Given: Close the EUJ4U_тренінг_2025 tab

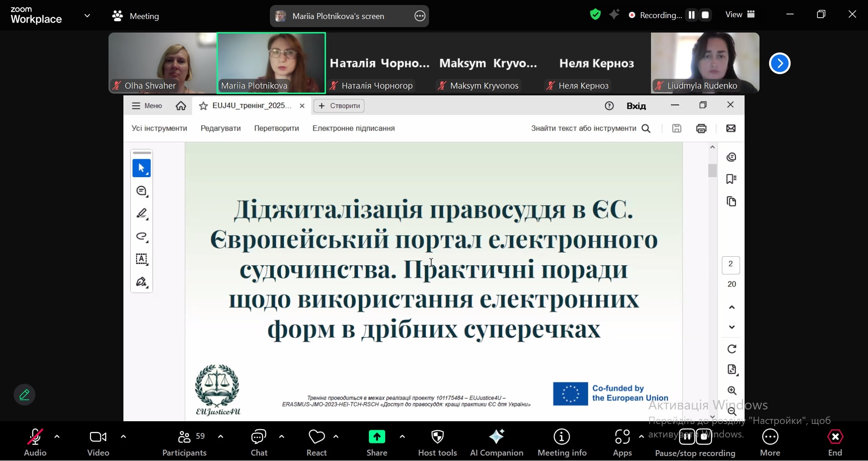Looking at the screenshot, I should coord(302,106).
